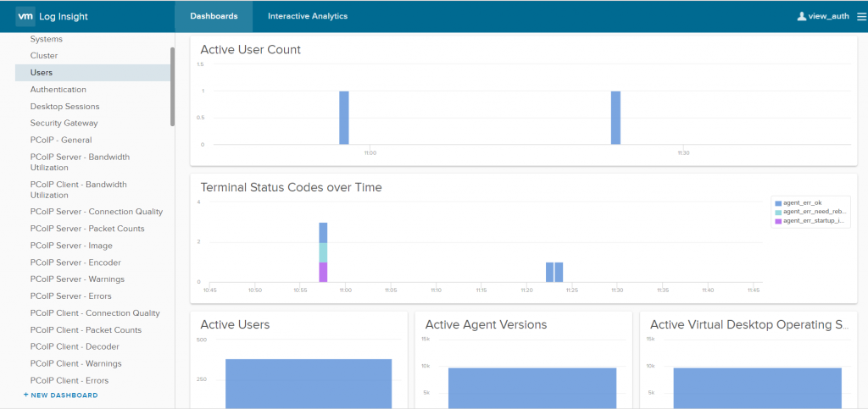This screenshot has height=409, width=868.
Task: Open PCoIP Server - Packet Counts dashboard
Action: point(87,229)
